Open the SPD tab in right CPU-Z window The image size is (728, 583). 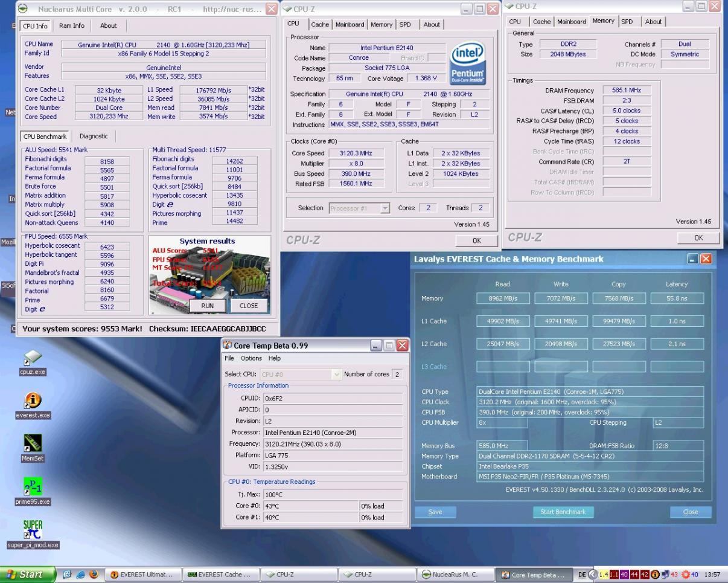(x=627, y=22)
